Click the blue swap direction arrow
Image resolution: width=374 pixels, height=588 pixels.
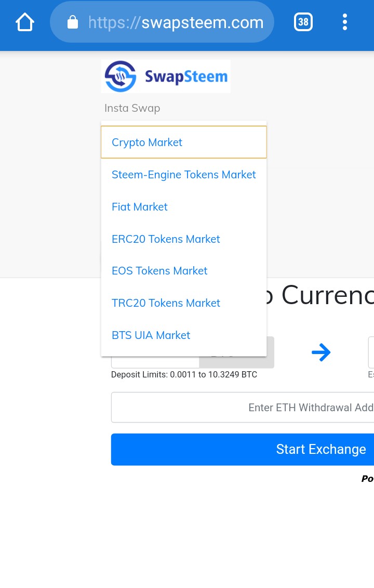[321, 352]
